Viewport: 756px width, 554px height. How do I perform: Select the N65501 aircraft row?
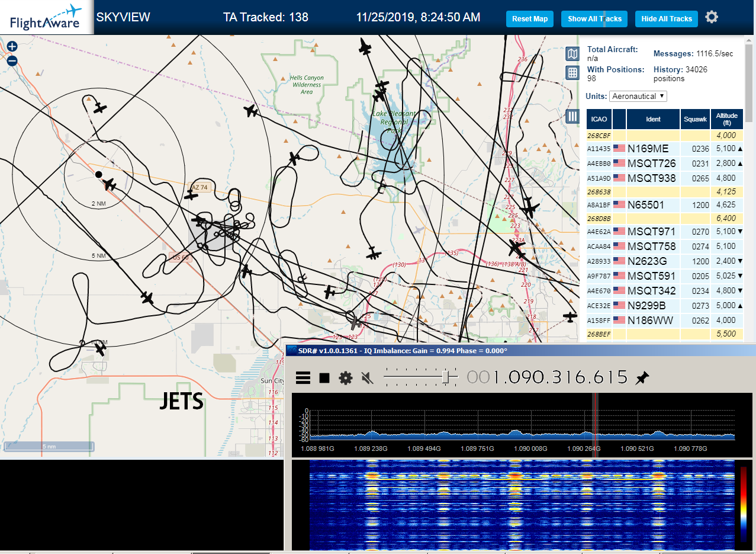(664, 205)
